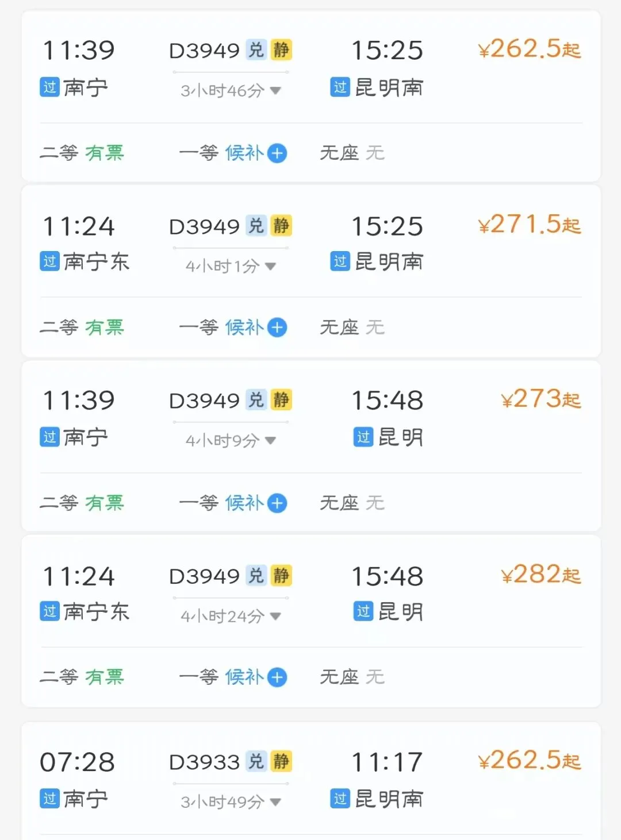Expand the 3小时46分 duration stop list
621x840 pixels.
(x=275, y=91)
